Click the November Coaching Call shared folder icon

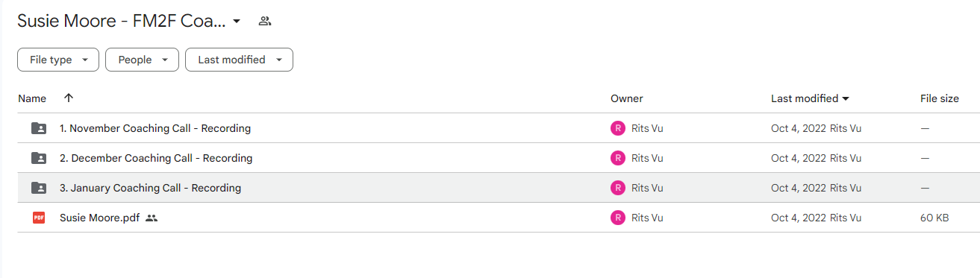(39, 128)
